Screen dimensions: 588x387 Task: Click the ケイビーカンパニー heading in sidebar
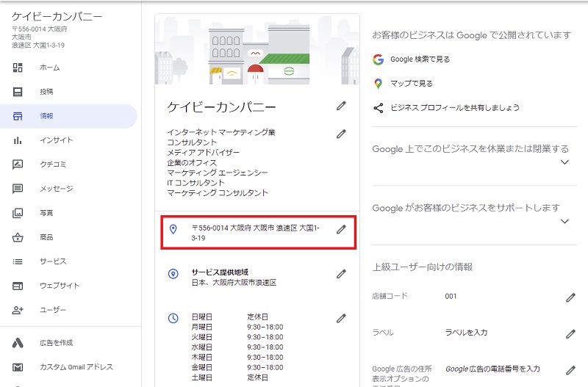[x=57, y=16]
